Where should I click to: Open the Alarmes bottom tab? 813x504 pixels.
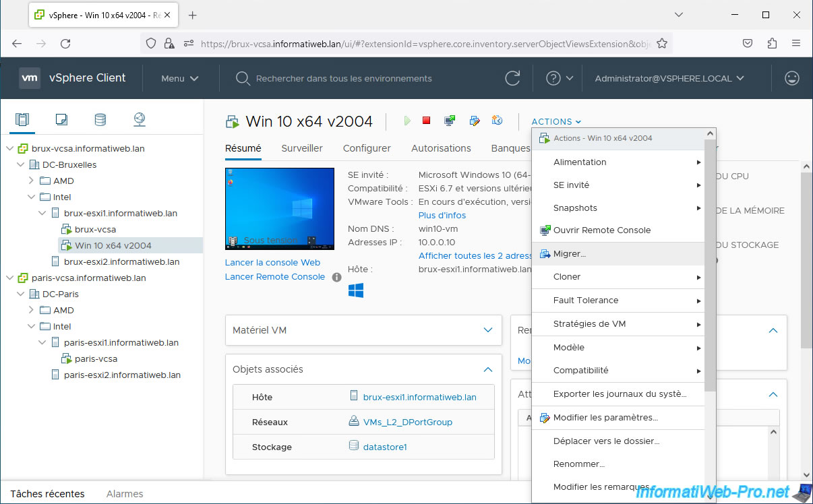[125, 494]
